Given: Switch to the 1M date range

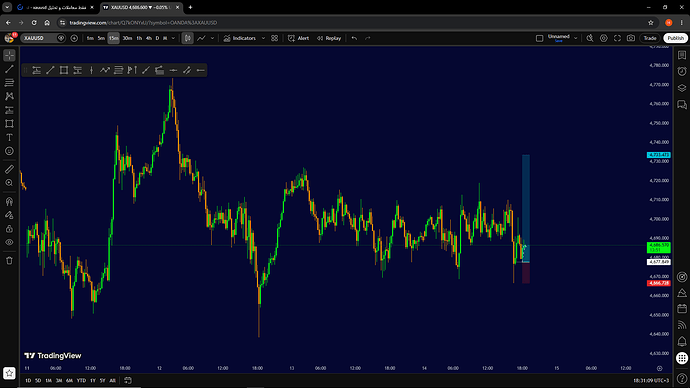Looking at the screenshot, I should 48,381.
